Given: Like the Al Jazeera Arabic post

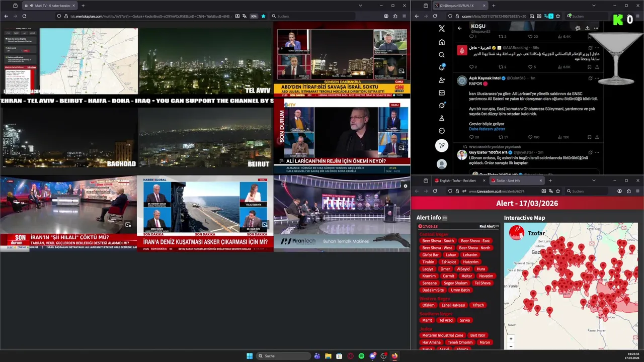Looking at the screenshot, I should point(530,67).
